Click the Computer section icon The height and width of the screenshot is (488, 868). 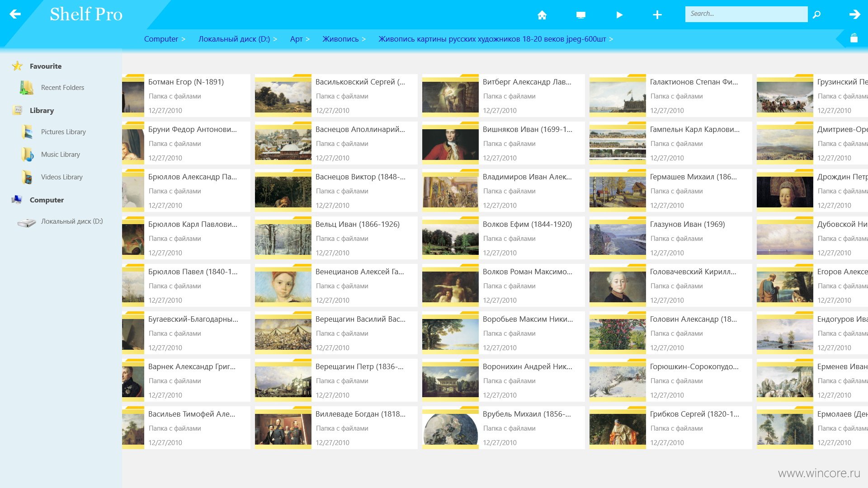pyautogui.click(x=17, y=199)
